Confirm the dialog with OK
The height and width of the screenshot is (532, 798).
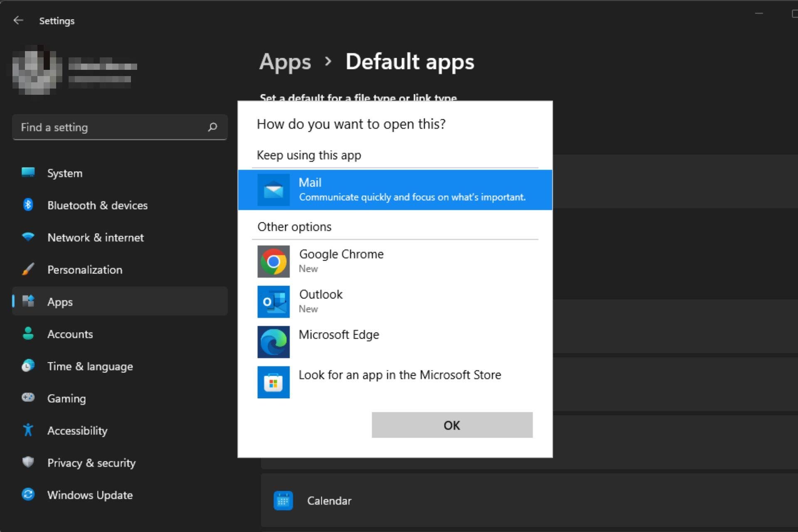[x=452, y=425]
